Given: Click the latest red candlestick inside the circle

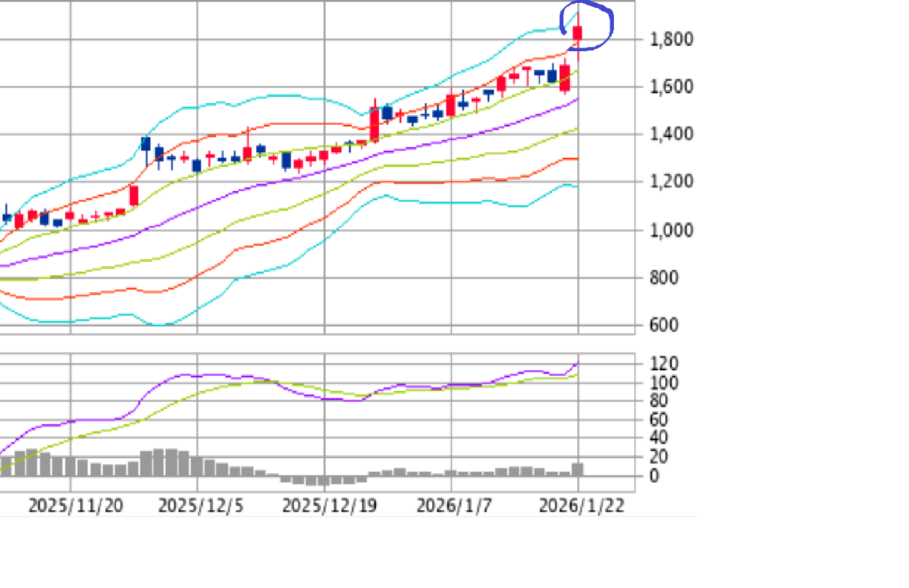Looking at the screenshot, I should (x=578, y=32).
